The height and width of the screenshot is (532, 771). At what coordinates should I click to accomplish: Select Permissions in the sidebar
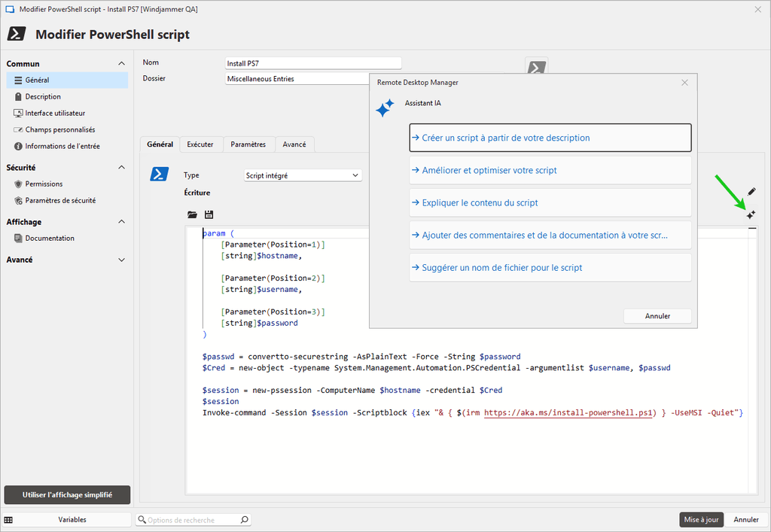[x=44, y=184]
